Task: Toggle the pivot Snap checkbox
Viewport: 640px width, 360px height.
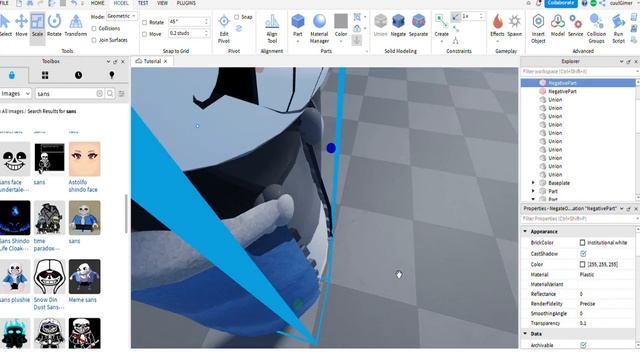Action: (237, 17)
